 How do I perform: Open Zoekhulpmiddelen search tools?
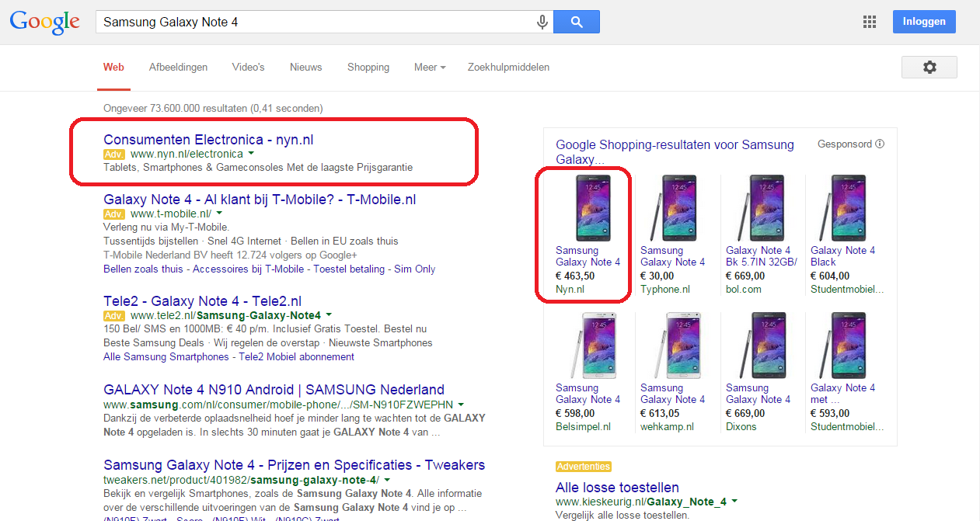[x=508, y=68]
